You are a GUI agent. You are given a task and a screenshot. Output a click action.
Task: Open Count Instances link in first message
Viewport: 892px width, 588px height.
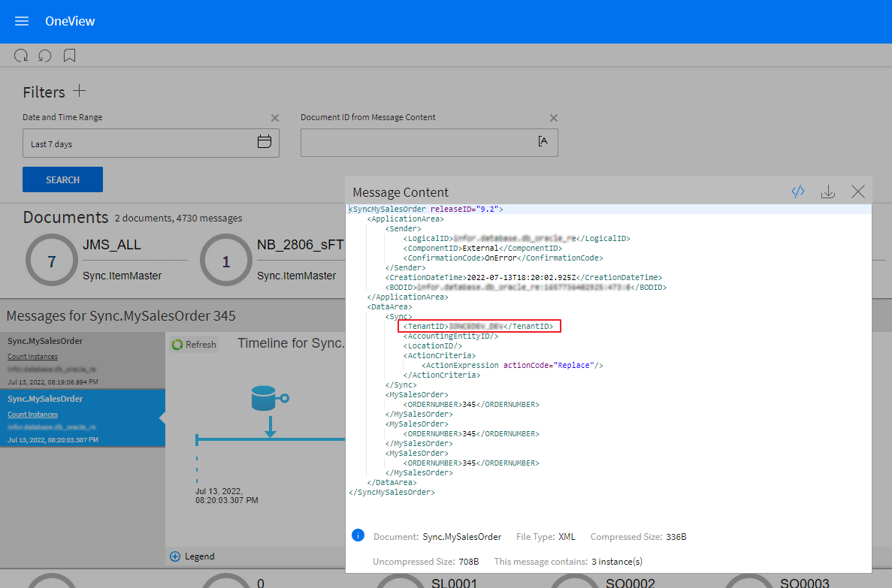tap(32, 357)
